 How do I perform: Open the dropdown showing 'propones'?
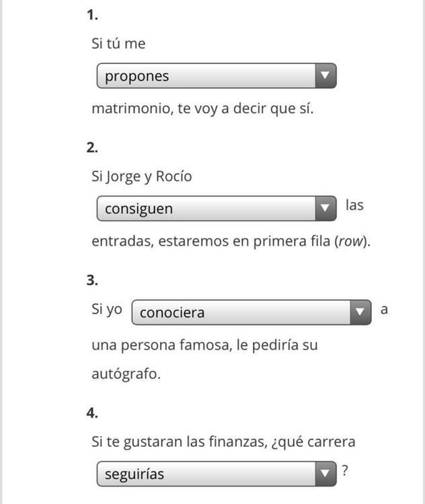217,76
